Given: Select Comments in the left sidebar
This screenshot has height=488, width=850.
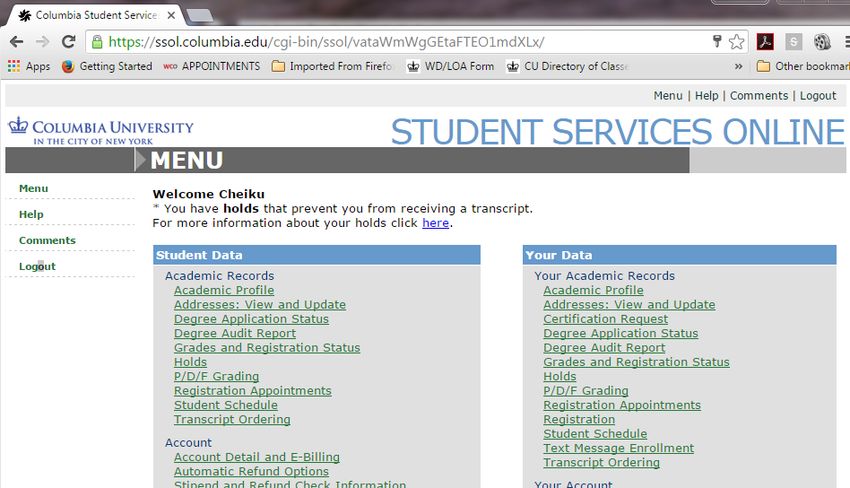Looking at the screenshot, I should coord(47,240).
